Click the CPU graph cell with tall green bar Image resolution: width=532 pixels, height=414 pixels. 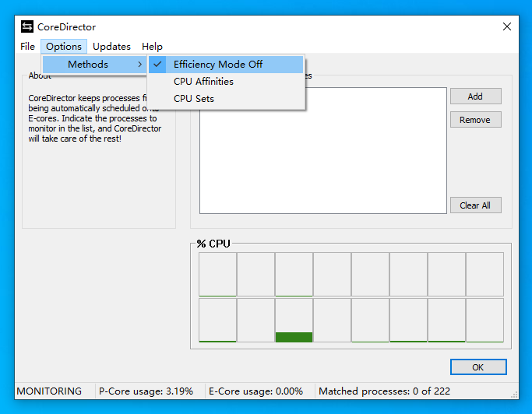tap(294, 321)
